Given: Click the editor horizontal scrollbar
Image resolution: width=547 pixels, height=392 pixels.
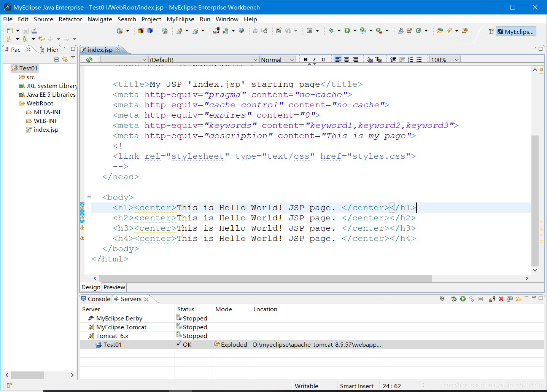Looking at the screenshot, I should pyautogui.click(x=266, y=278).
